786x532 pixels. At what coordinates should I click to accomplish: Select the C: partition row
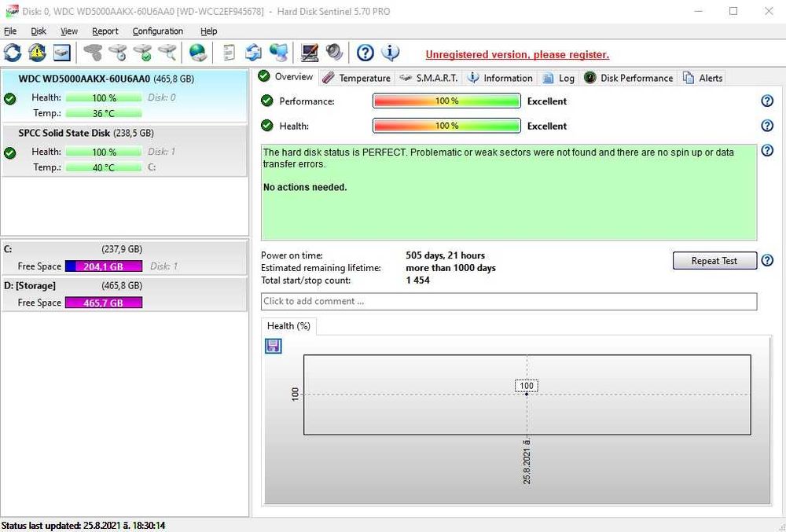(124, 258)
